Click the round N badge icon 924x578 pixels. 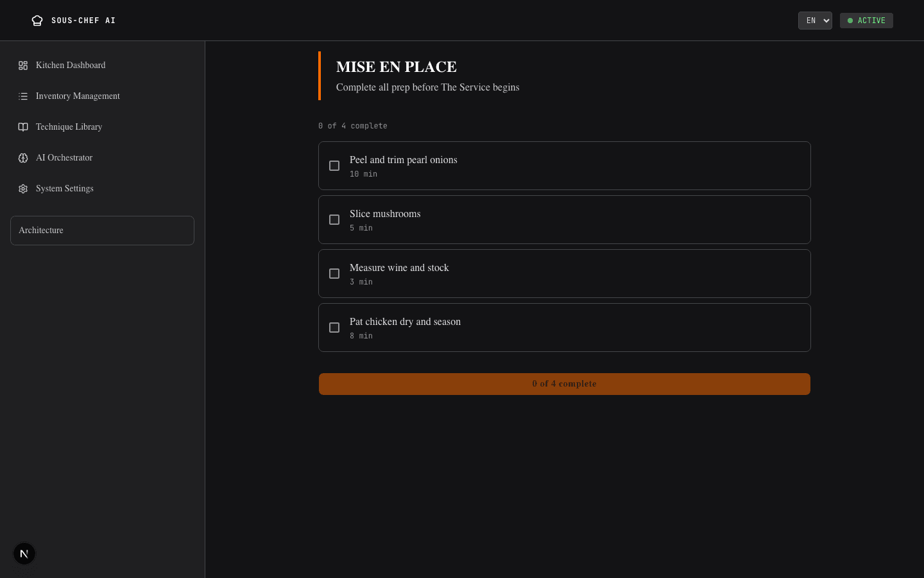(24, 554)
